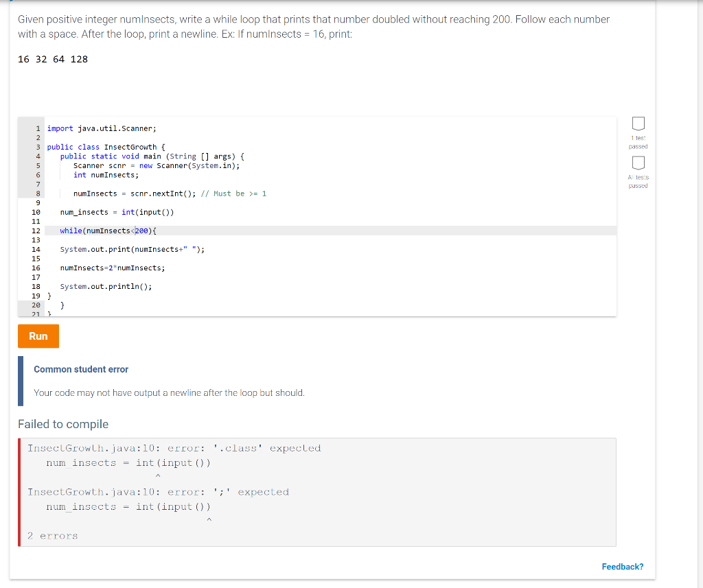Click the line number gutter at line 1
This screenshot has width=703, height=588.
coord(36,128)
